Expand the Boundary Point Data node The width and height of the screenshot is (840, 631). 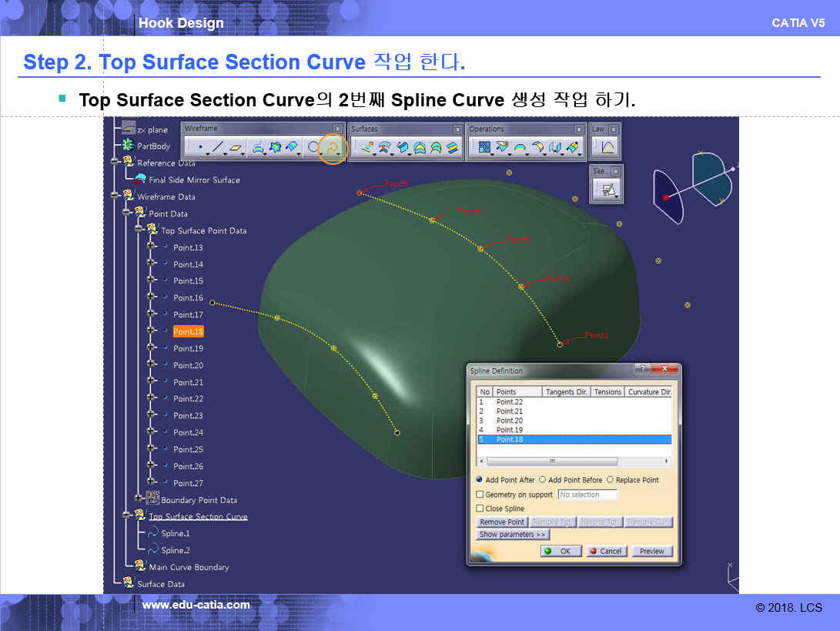pyautogui.click(x=139, y=500)
